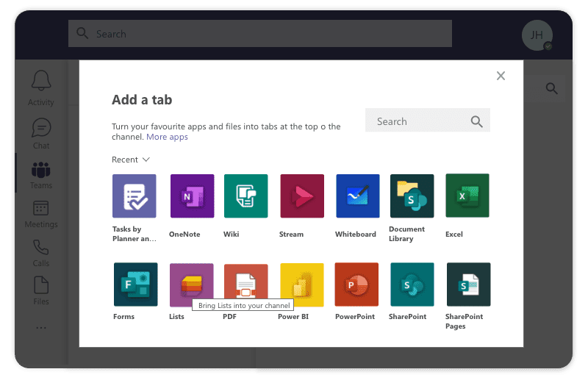
Task: Add a Forms tab
Action: click(x=135, y=284)
